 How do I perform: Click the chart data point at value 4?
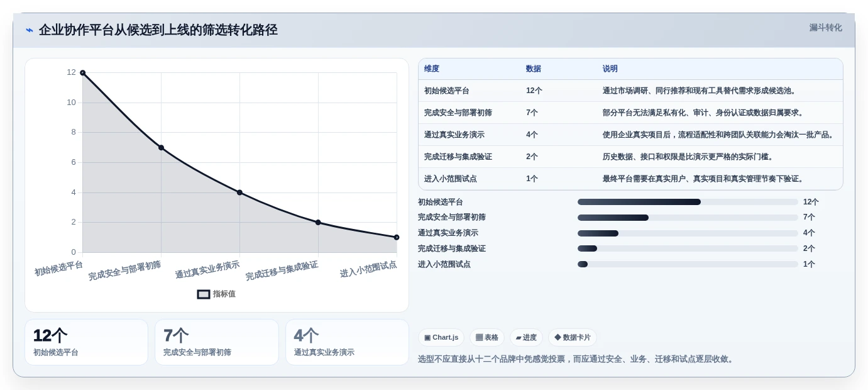(x=239, y=192)
